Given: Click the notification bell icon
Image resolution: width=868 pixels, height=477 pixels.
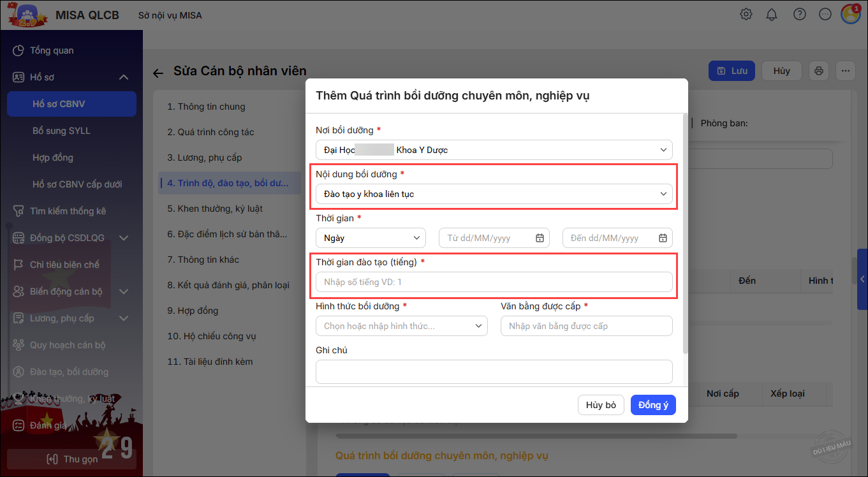Looking at the screenshot, I should point(772,15).
